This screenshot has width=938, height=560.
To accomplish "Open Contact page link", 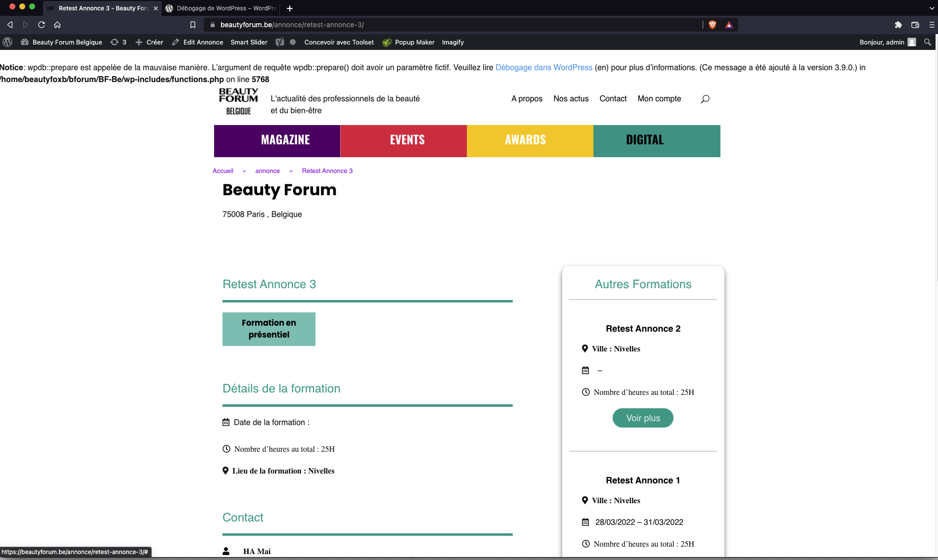I will 613,98.
